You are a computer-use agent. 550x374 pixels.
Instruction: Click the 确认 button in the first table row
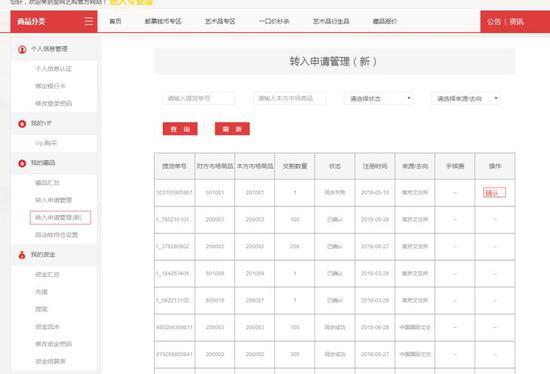494,193
